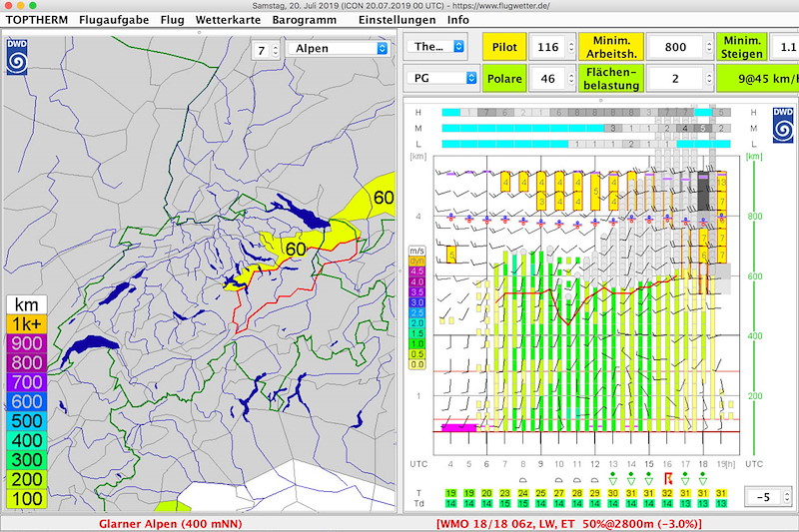
Task: Click the 0.0 m/s legend swatch
Action: click(x=416, y=364)
